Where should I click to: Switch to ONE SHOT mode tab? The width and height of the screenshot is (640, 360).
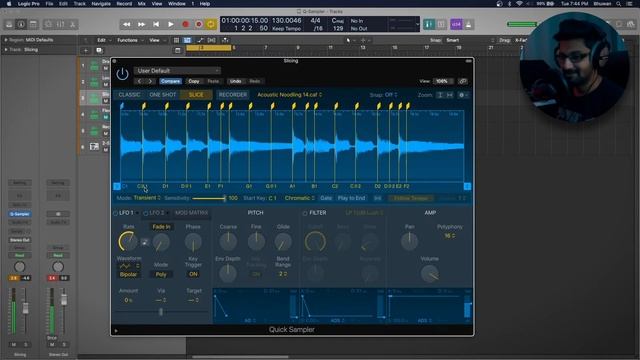click(162, 95)
